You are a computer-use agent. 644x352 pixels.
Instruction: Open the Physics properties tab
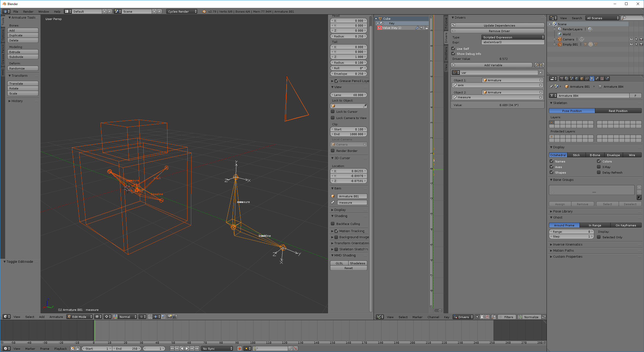pos(607,79)
